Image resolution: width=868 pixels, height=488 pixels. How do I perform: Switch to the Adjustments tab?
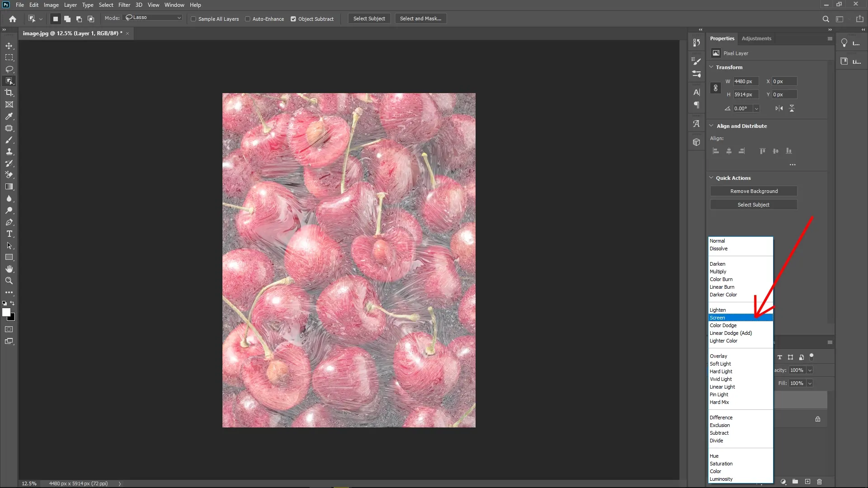(756, 38)
